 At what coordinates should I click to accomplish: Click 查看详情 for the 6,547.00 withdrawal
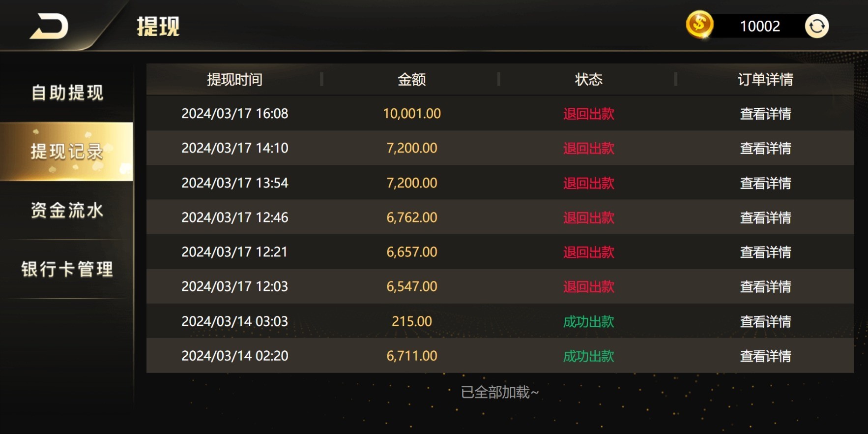pos(765,286)
